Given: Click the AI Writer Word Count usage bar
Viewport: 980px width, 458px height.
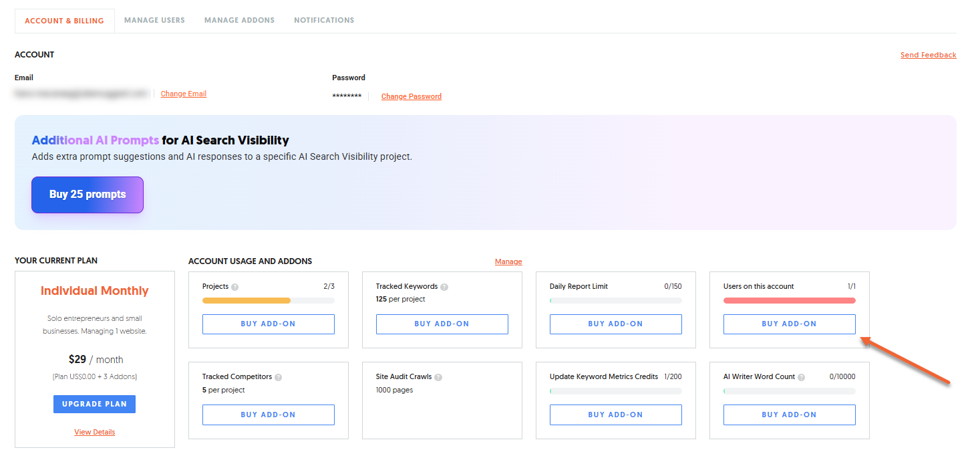Looking at the screenshot, I should [x=790, y=391].
